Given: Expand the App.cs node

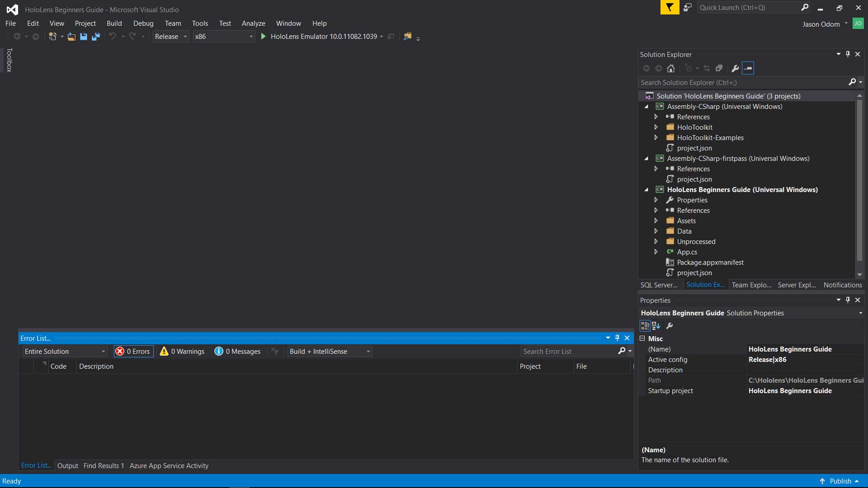Looking at the screenshot, I should coord(656,252).
